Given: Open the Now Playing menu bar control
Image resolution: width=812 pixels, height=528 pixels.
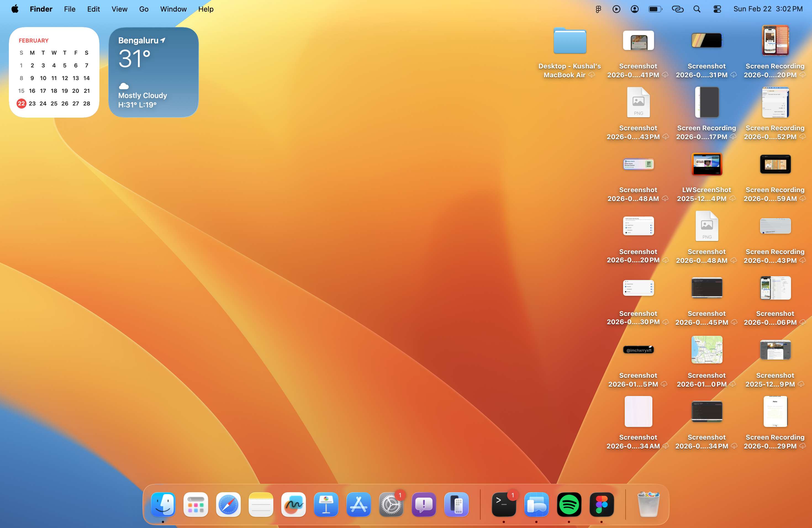Looking at the screenshot, I should coord(616,9).
